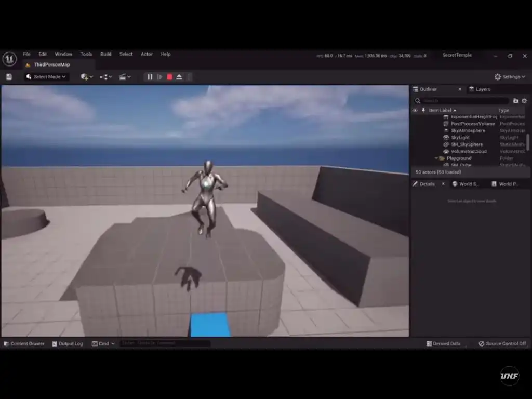Viewport: 532px width, 399px height.
Task: Click the Outliner search magnifier icon
Action: pos(418,101)
